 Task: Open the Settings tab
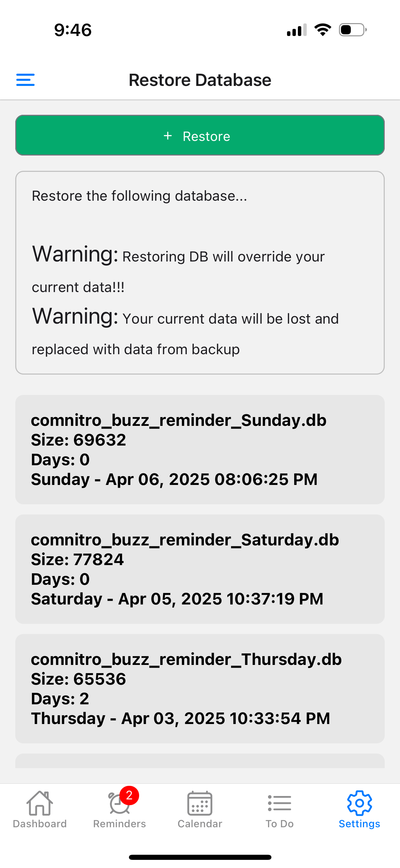(359, 824)
